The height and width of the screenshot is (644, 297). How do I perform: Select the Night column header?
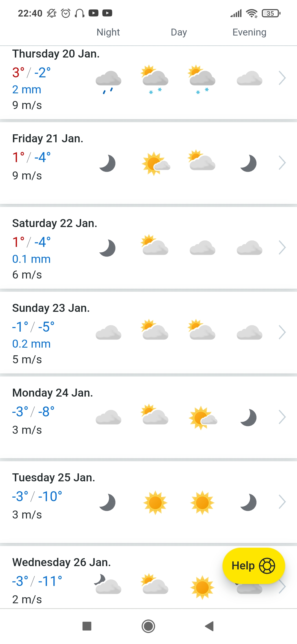coord(108,32)
